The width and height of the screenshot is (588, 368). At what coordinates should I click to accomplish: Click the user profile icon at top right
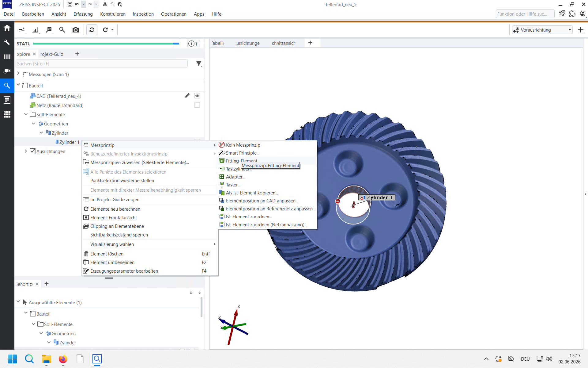coord(583,14)
